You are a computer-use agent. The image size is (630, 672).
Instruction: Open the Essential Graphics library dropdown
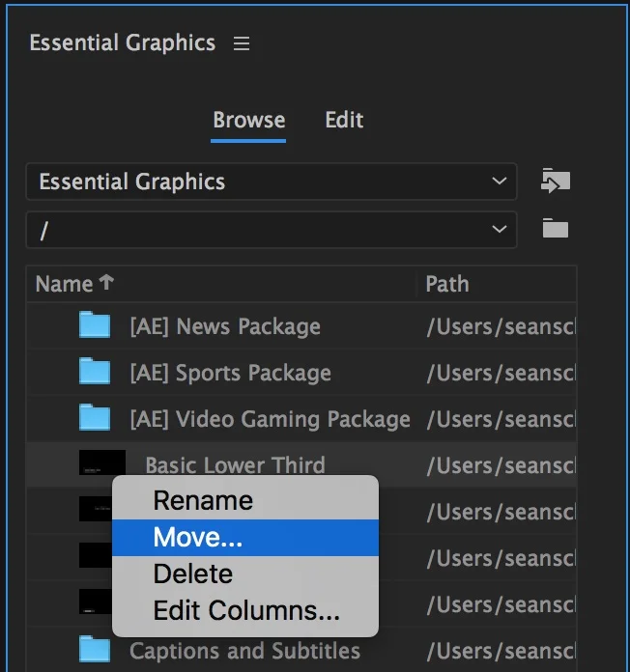272,182
